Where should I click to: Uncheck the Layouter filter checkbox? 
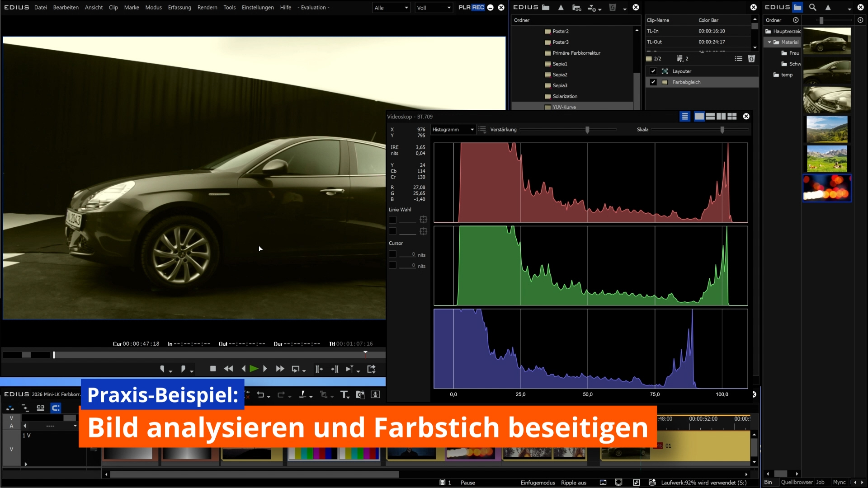tap(653, 71)
